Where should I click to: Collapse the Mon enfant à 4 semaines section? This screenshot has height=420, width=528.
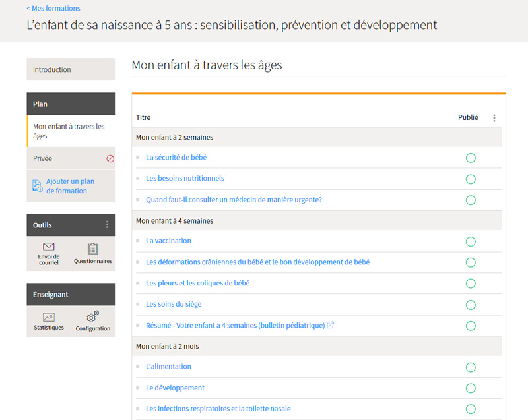point(174,221)
